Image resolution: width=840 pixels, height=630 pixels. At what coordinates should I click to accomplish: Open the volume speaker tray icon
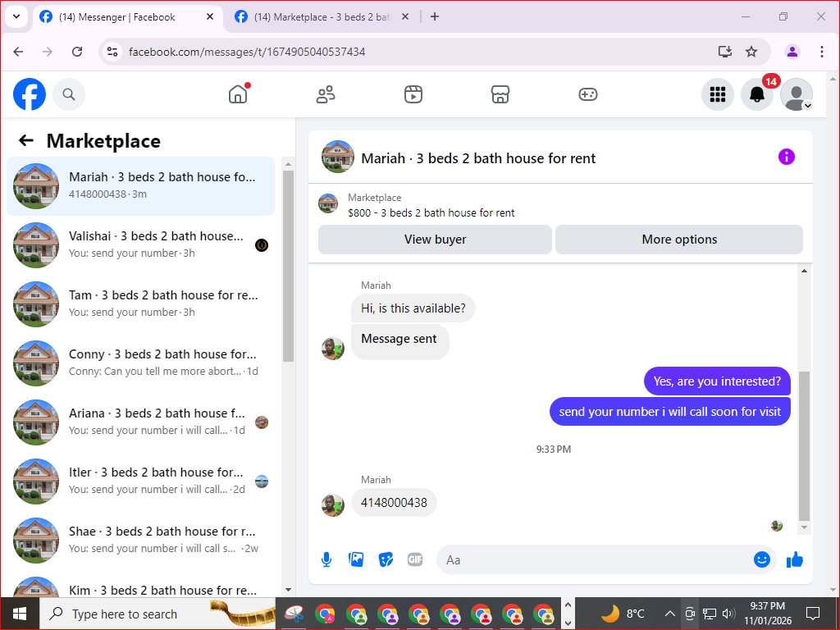click(x=728, y=614)
